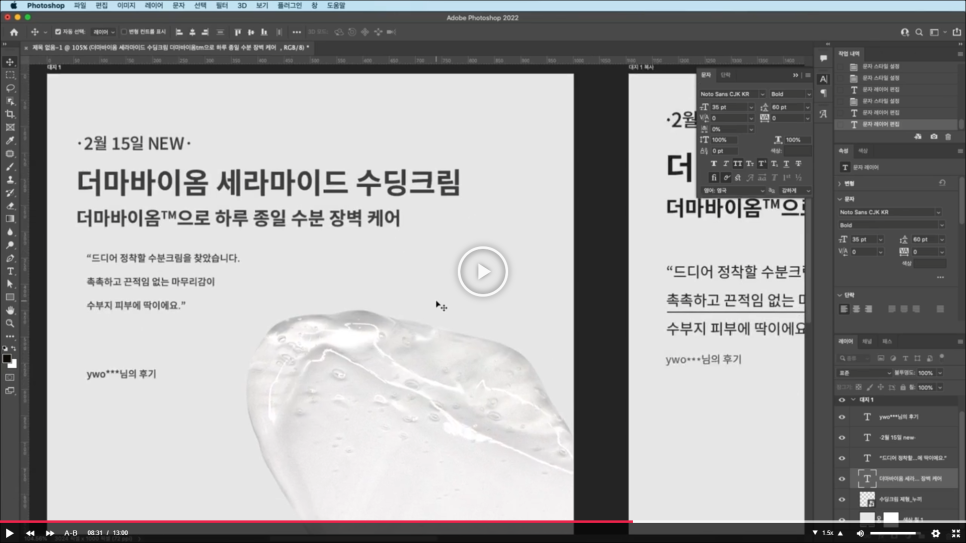Open the 필터 menu

pyautogui.click(x=222, y=6)
